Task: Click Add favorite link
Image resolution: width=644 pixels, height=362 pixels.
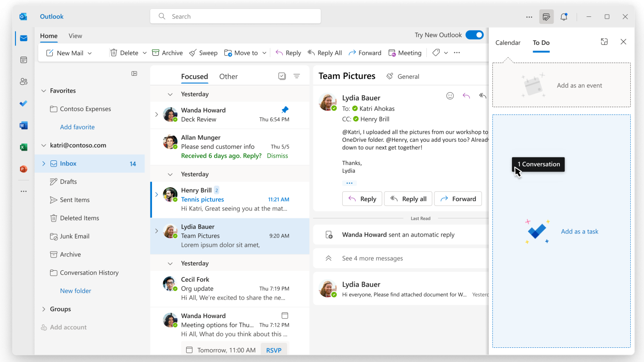Action: coord(78,127)
